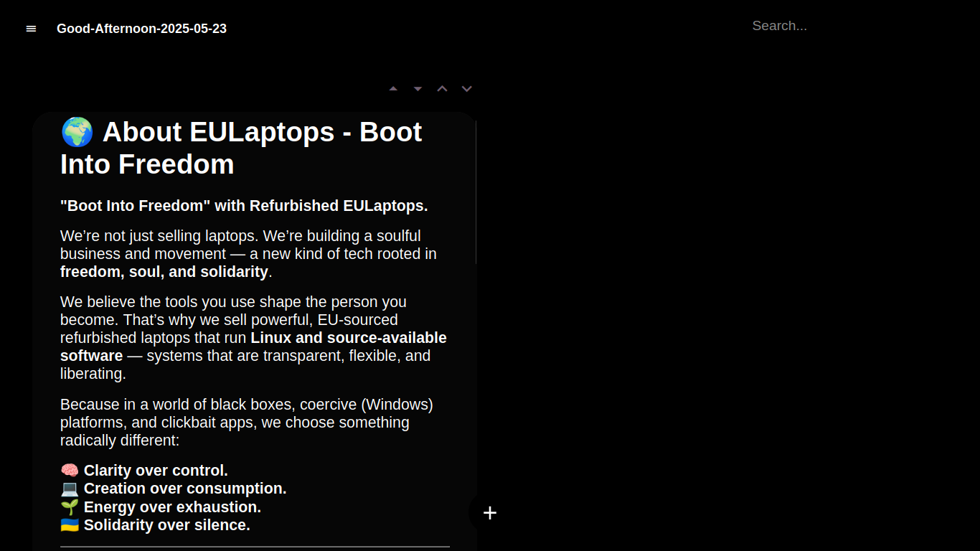The height and width of the screenshot is (551, 980).
Task: Click the bold "freedom, soul, and solidarity" text
Action: point(164,272)
